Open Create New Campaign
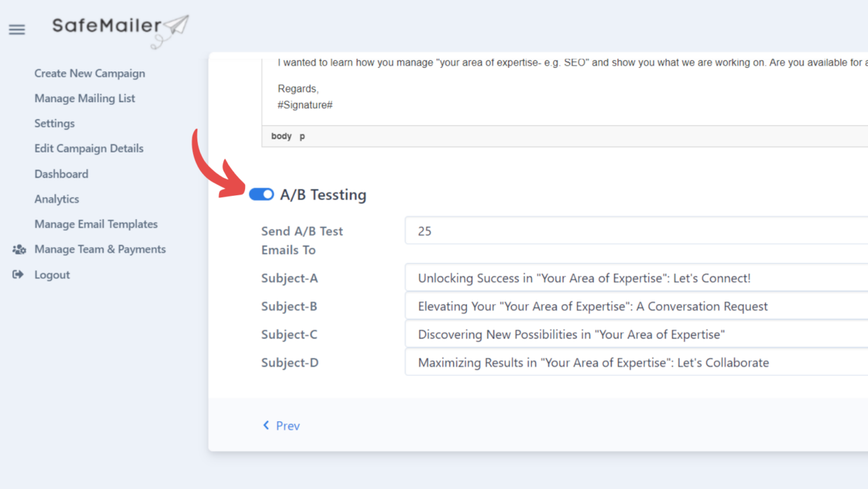Screen dimensions: 868x489 [x=90, y=73]
